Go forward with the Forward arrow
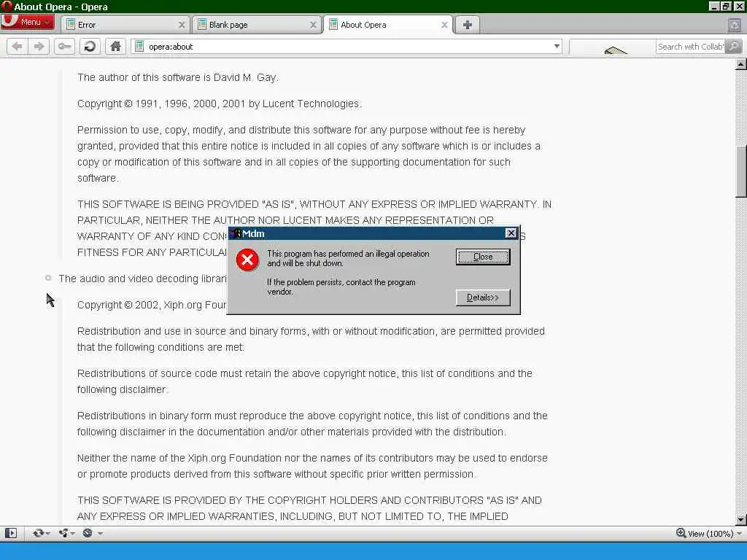The image size is (747, 560). (x=39, y=46)
